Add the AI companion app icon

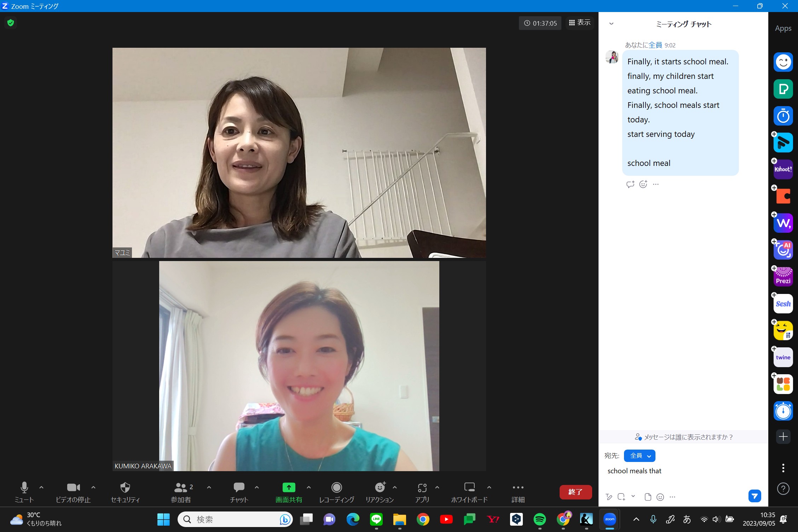click(783, 250)
